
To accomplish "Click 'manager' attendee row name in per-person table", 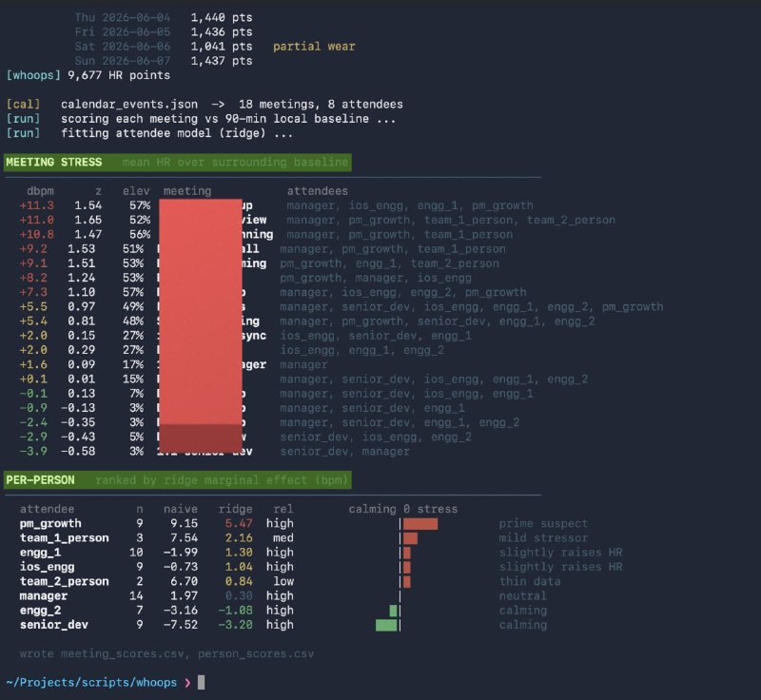I will (44, 595).
